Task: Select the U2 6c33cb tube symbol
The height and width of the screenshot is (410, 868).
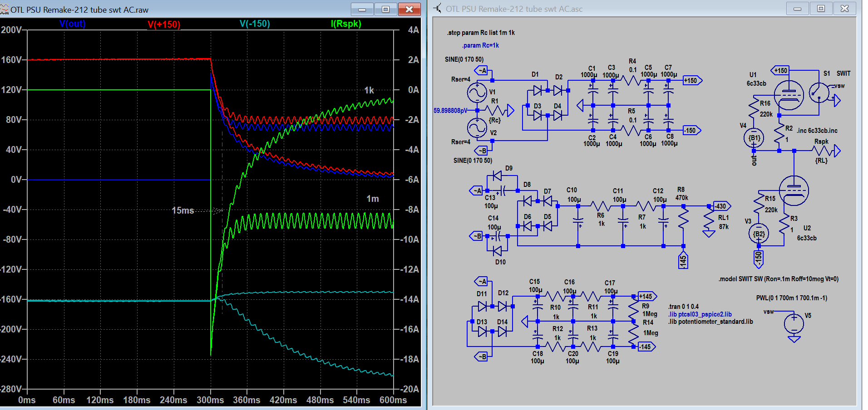Action: click(794, 190)
